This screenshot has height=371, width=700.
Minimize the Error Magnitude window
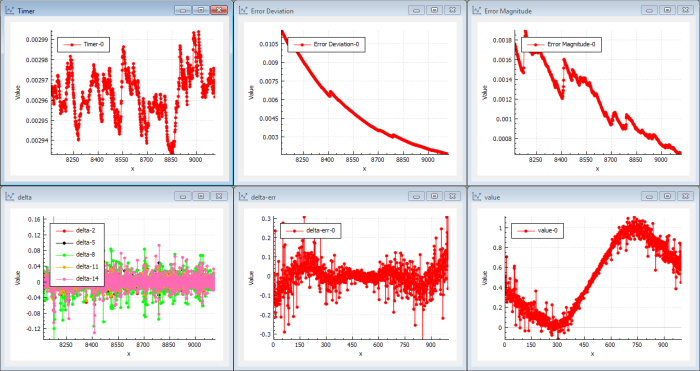[650, 10]
